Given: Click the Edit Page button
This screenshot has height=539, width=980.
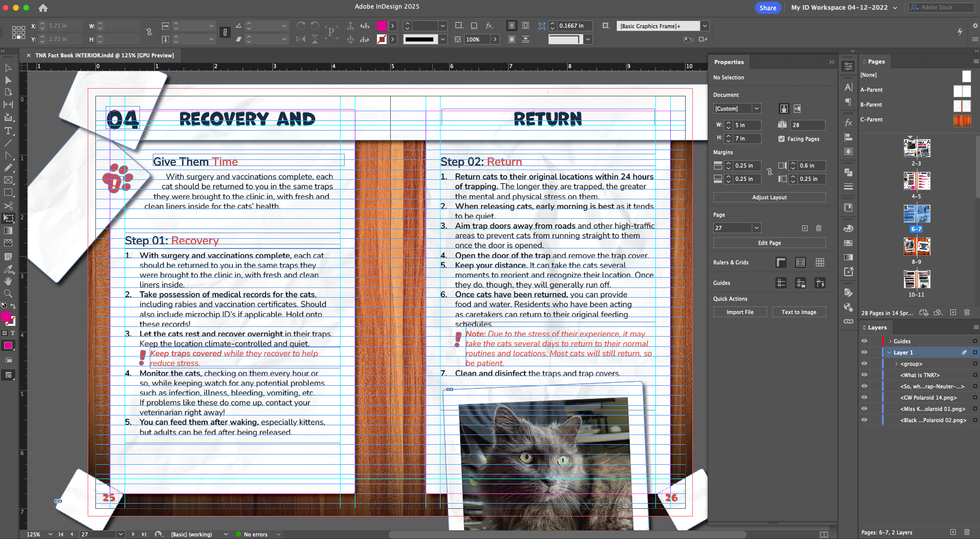Looking at the screenshot, I should pyautogui.click(x=769, y=243).
